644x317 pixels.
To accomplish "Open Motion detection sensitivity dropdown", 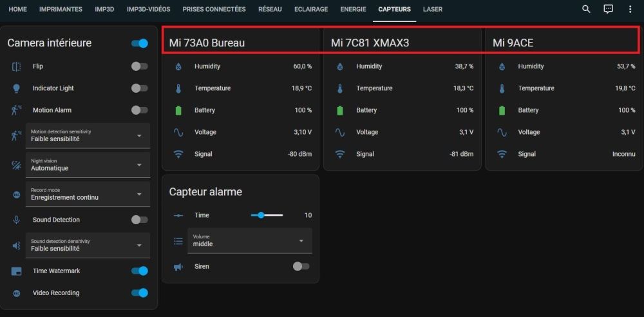I will point(88,136).
